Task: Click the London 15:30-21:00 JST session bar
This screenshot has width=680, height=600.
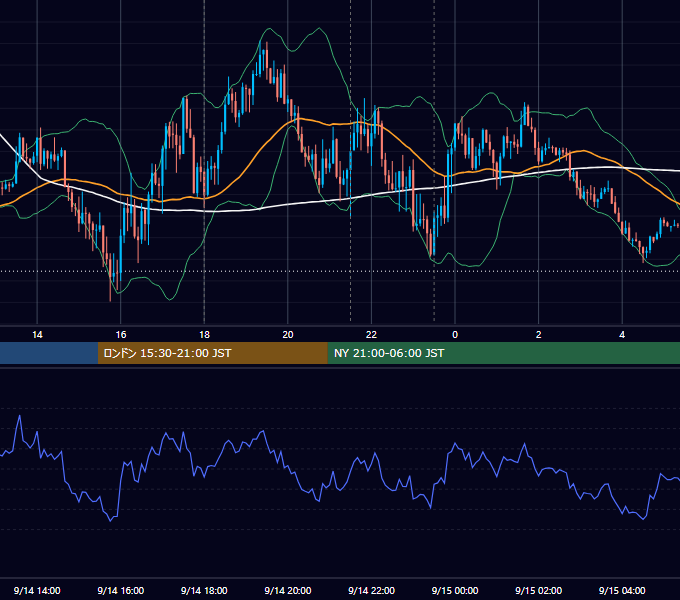Action: tap(212, 353)
